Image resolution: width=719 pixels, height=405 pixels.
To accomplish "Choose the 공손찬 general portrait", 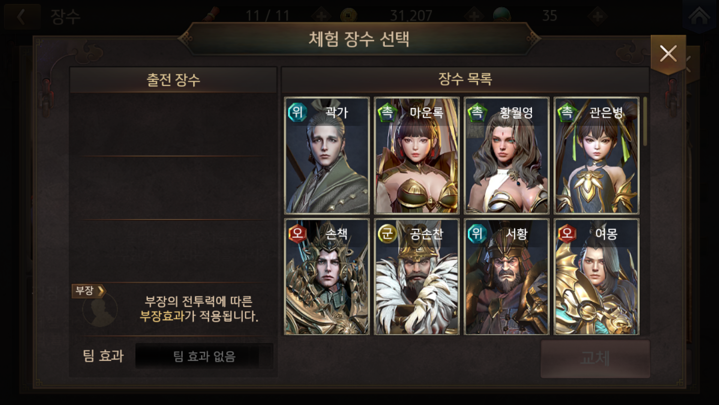I will point(416,277).
